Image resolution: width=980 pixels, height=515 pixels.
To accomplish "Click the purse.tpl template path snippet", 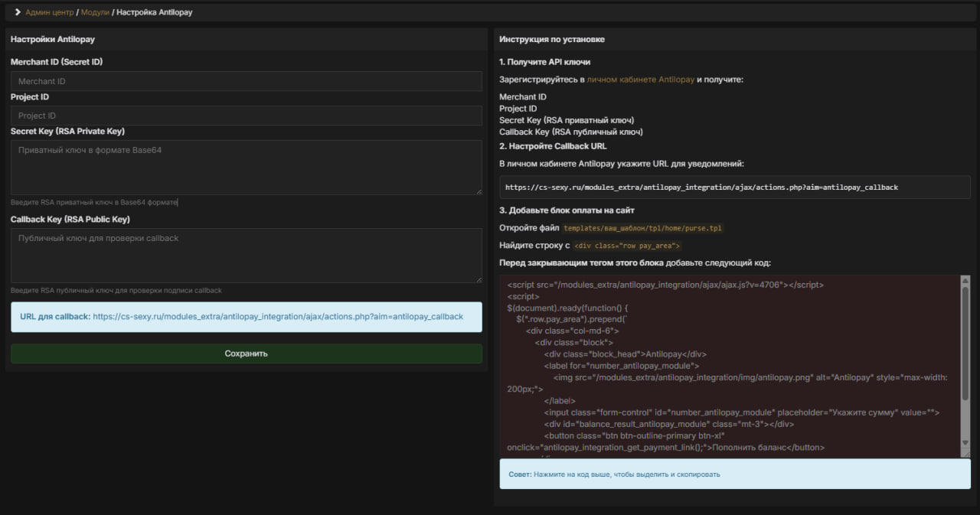I will point(642,228).
